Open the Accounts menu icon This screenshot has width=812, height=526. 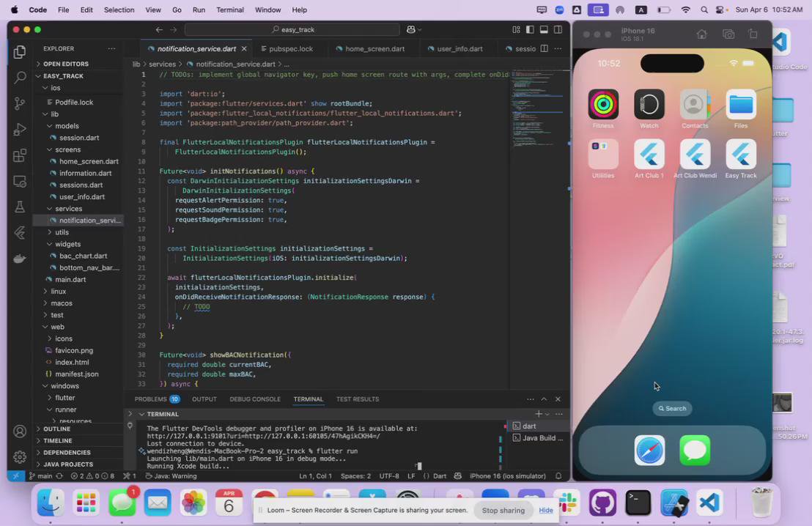tap(20, 431)
